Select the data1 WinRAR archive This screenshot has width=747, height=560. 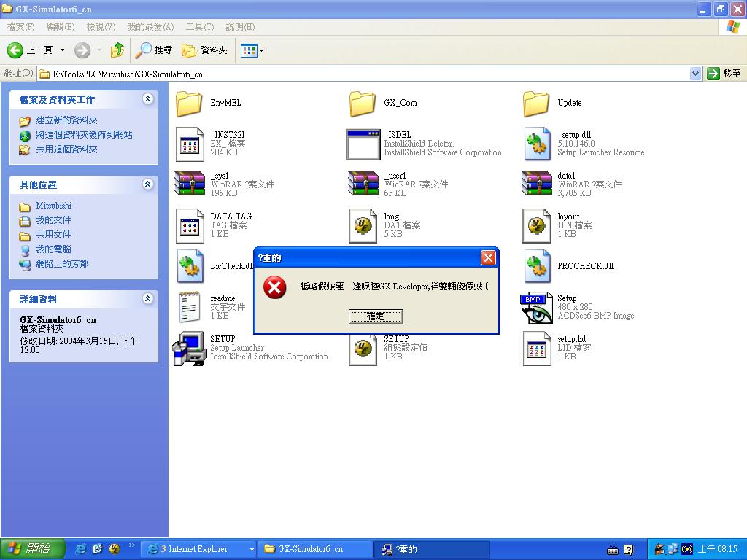(x=537, y=184)
